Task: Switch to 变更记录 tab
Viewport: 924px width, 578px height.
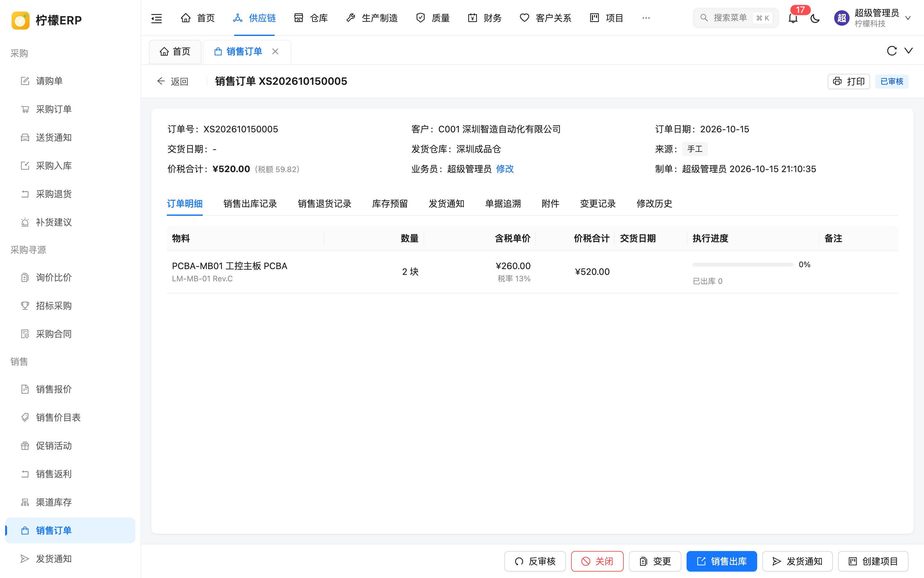Action: pos(597,204)
